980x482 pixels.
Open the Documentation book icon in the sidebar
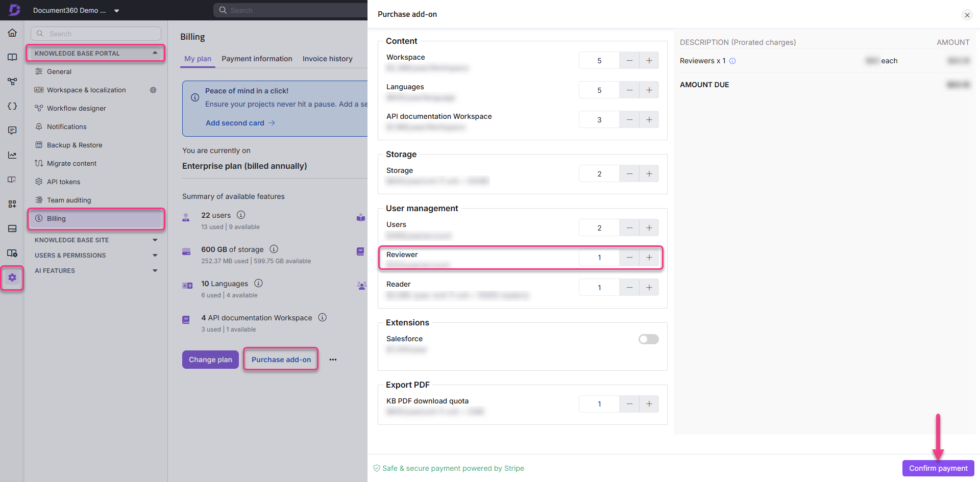click(x=12, y=57)
